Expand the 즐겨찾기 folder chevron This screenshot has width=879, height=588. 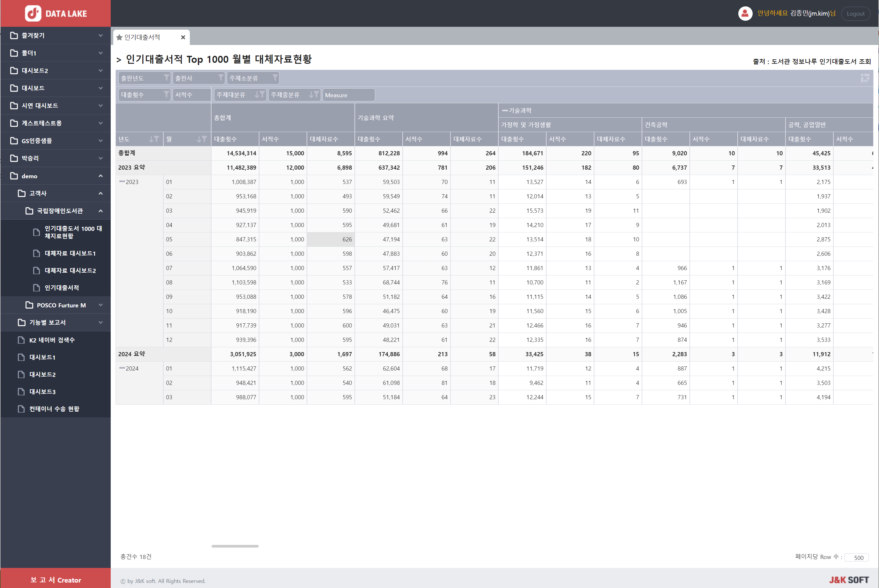[x=101, y=35]
